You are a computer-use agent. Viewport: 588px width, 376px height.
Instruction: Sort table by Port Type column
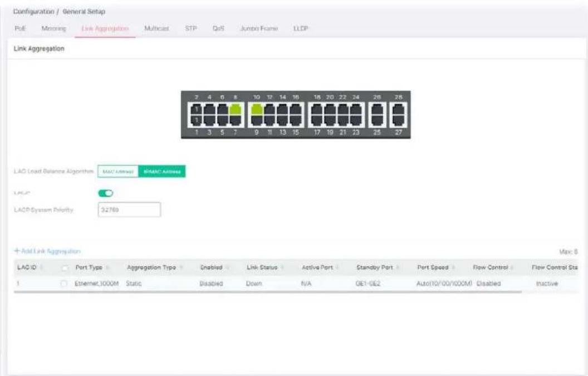[x=107, y=267]
